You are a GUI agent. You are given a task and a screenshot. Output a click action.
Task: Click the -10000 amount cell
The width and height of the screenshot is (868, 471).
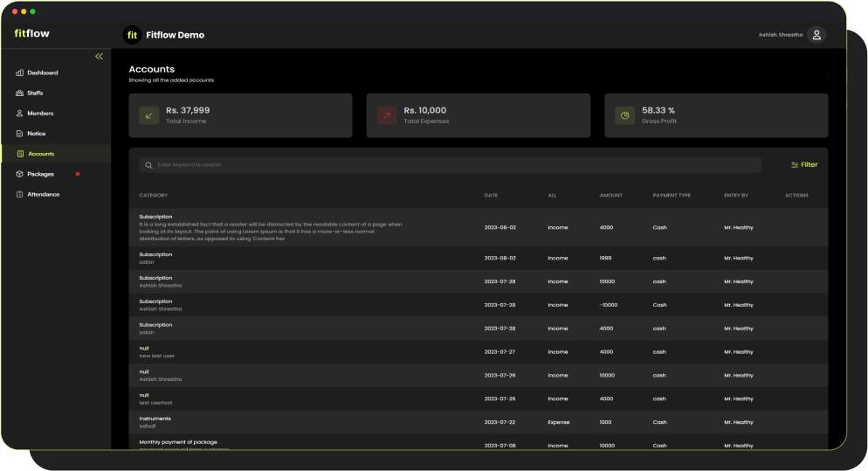tap(609, 305)
